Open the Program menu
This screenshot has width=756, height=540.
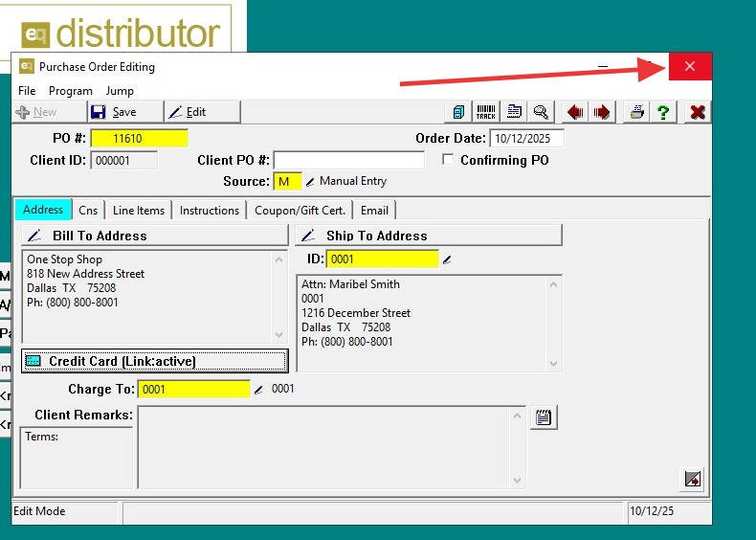(x=71, y=91)
